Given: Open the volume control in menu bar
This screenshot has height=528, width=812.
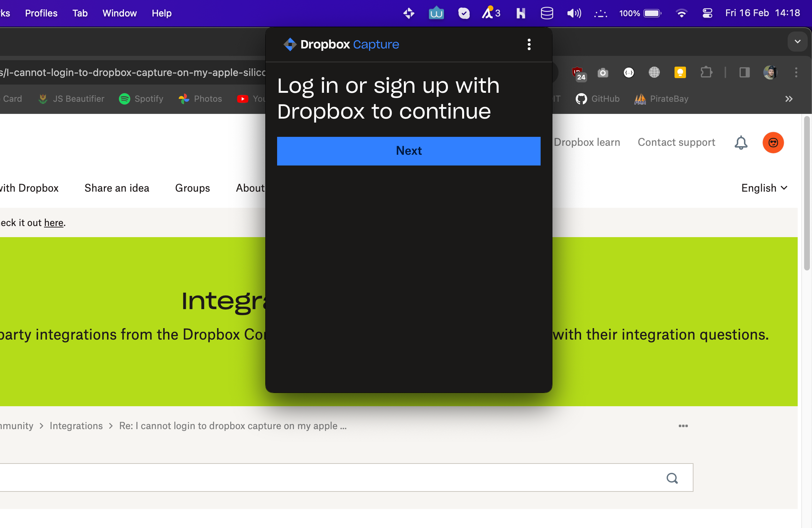Looking at the screenshot, I should (x=574, y=13).
